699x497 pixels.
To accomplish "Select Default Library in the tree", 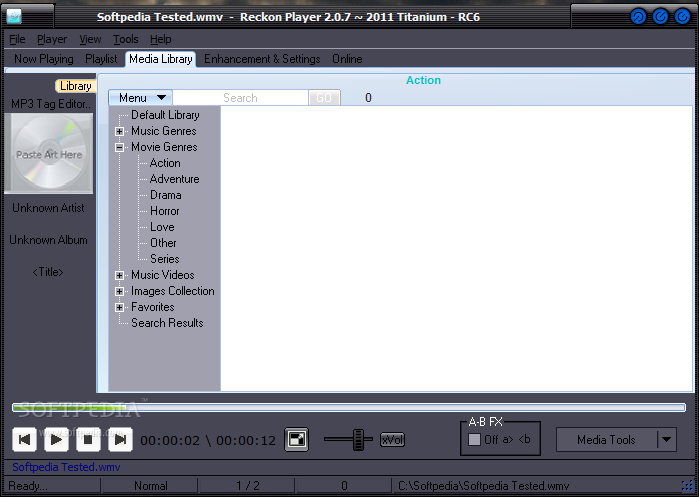I will [x=165, y=115].
